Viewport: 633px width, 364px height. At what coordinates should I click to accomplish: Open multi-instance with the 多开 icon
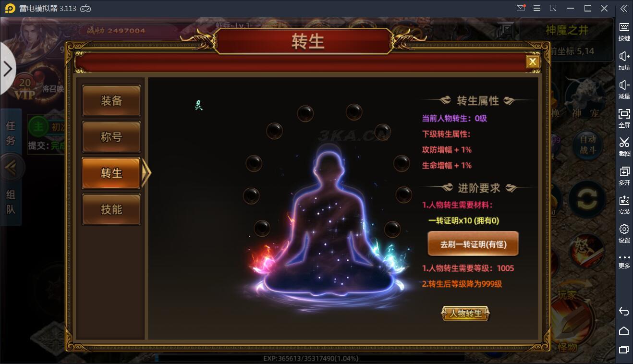[x=624, y=176]
